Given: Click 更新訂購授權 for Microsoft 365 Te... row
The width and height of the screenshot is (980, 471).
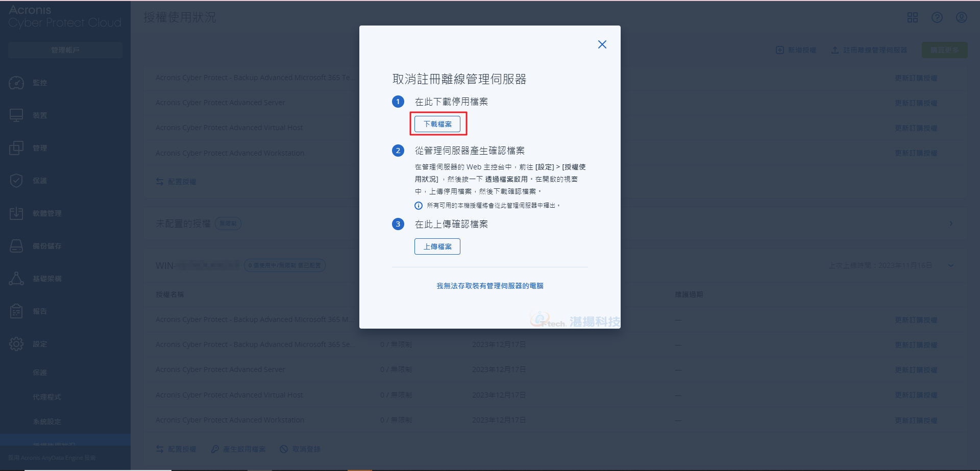Looking at the screenshot, I should [x=916, y=78].
